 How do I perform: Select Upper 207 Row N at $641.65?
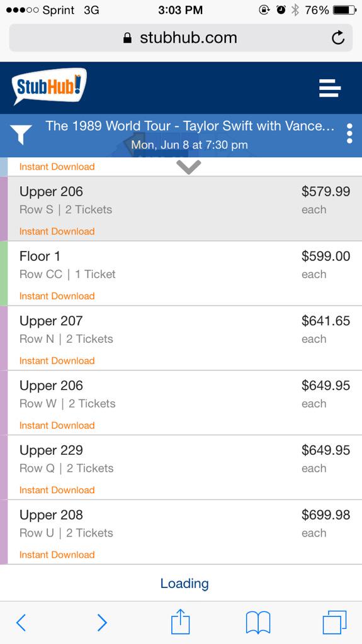181,338
